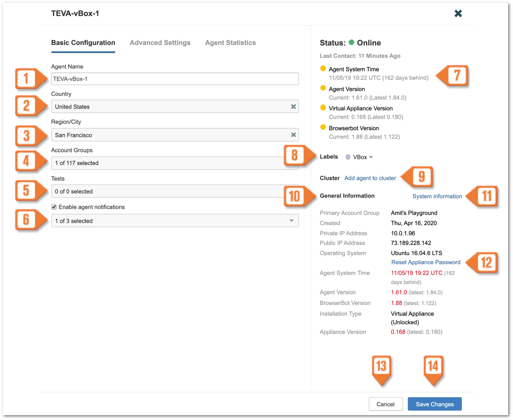Switch to Agent Statistics tab

coord(230,43)
